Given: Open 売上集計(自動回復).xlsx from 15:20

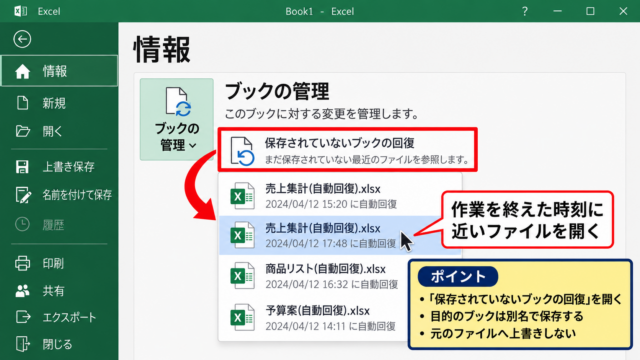Looking at the screenshot, I should pyautogui.click(x=340, y=196).
